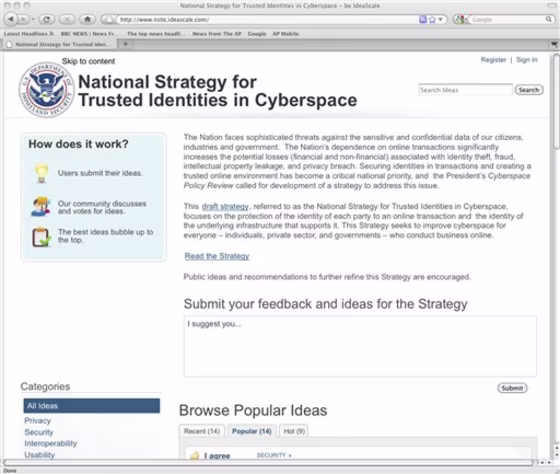
Task: Click the I suggest you feedback box
Action: click(360, 346)
